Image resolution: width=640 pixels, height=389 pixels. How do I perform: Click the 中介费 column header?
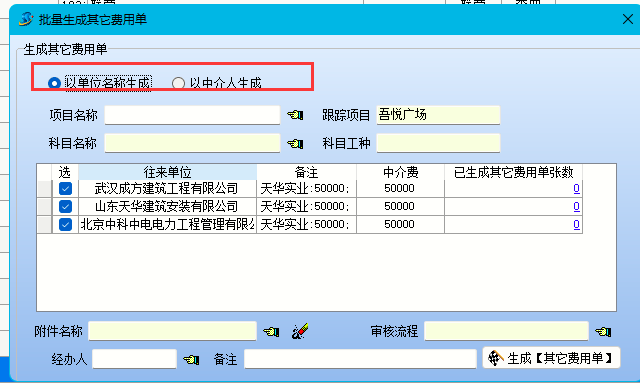pos(400,172)
